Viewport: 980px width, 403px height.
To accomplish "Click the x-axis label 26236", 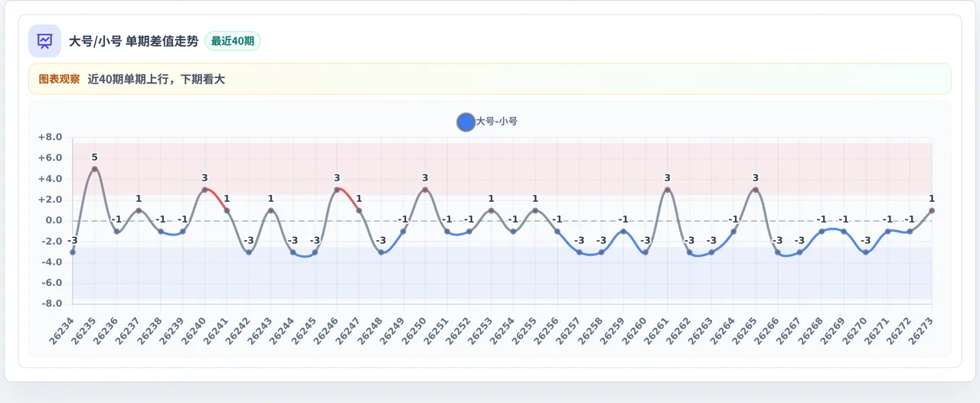I will click(106, 331).
